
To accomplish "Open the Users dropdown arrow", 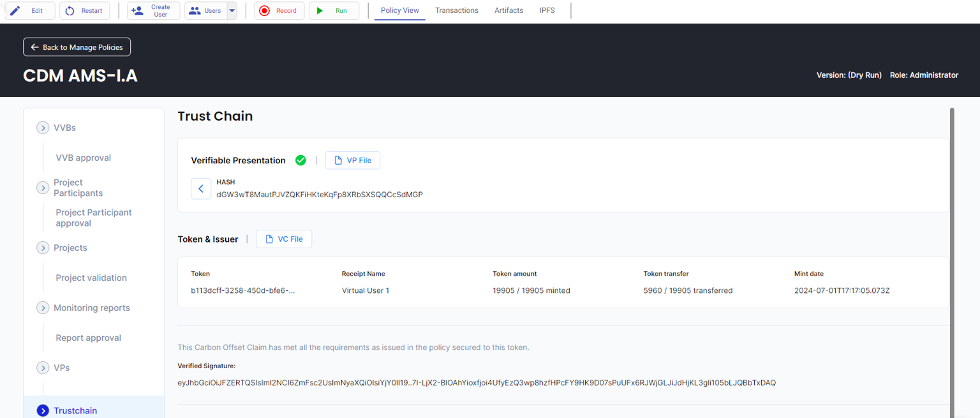I will 232,11.
